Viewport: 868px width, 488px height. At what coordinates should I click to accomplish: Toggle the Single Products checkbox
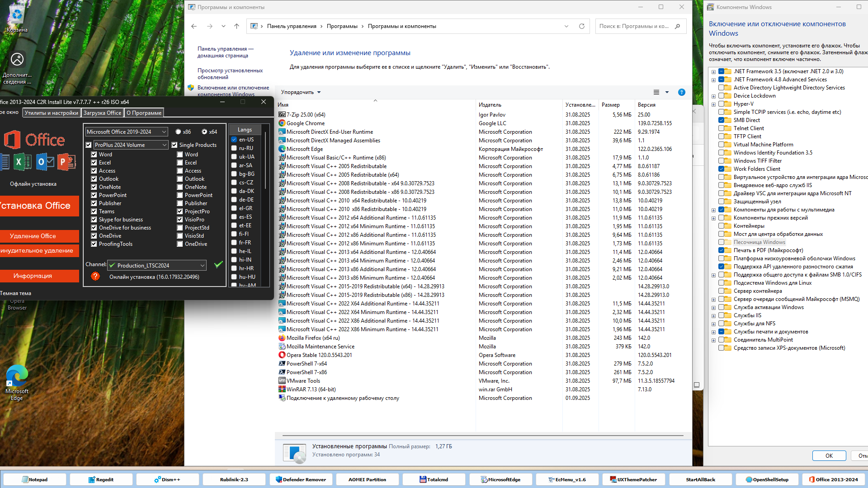(174, 145)
